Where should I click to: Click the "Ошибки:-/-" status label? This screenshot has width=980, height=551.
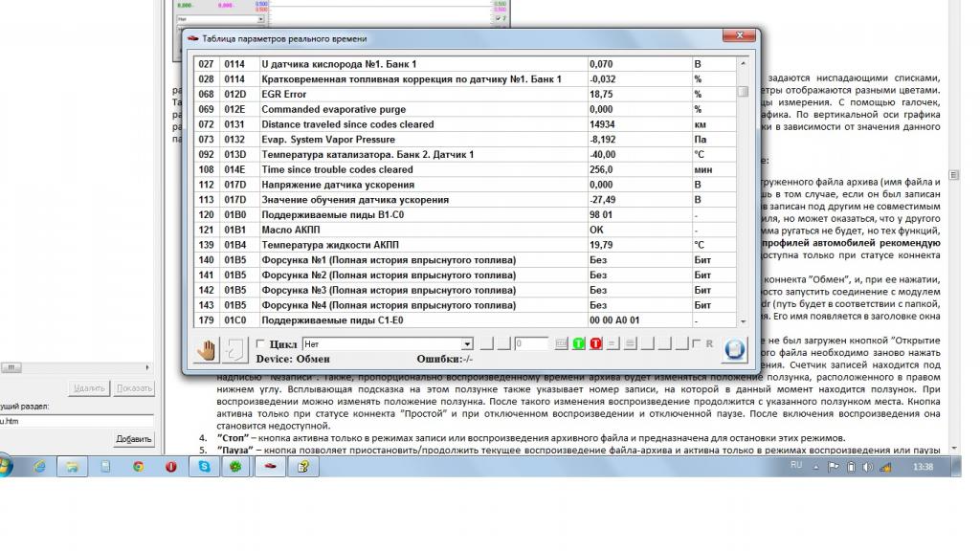444,360
